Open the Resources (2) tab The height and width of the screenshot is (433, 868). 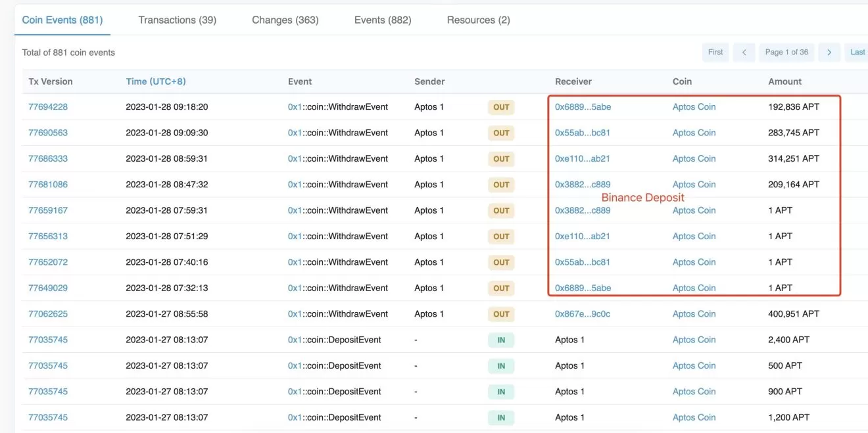point(478,20)
